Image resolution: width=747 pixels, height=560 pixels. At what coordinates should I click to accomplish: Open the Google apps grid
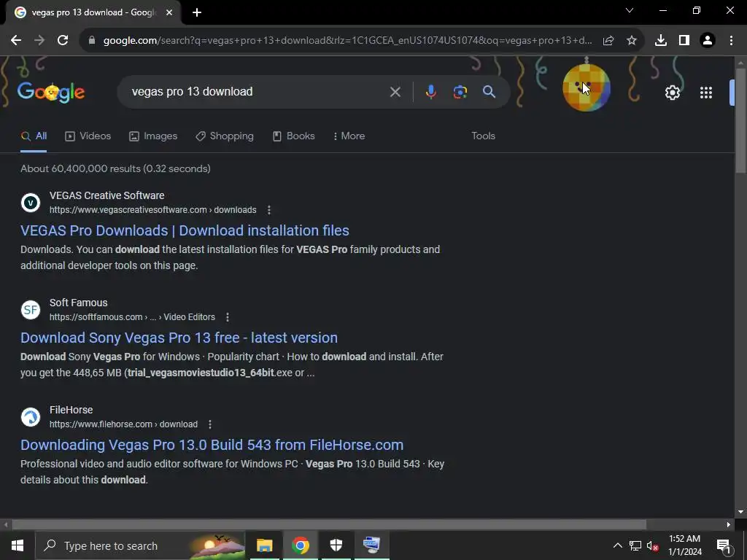(x=706, y=93)
